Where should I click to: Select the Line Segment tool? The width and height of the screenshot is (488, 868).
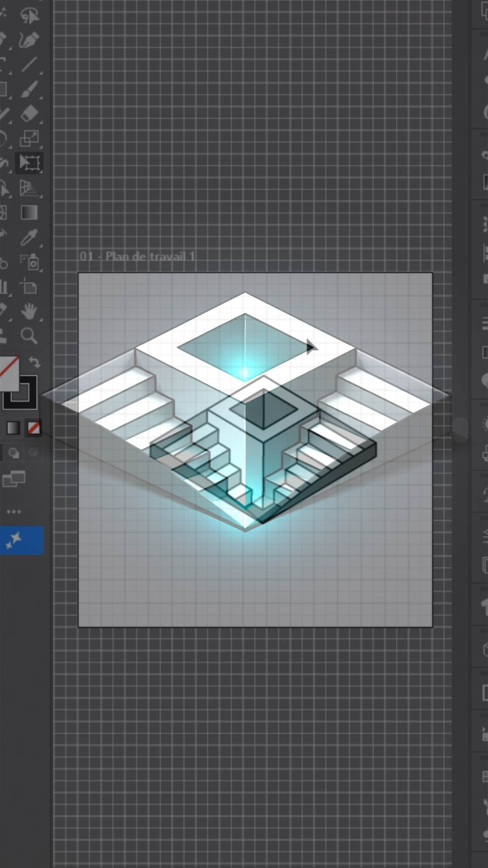click(29, 65)
